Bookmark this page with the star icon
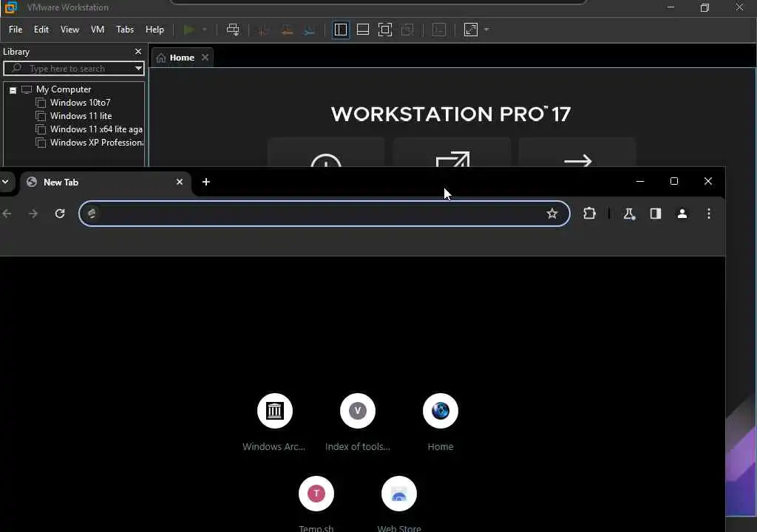 [x=552, y=214]
